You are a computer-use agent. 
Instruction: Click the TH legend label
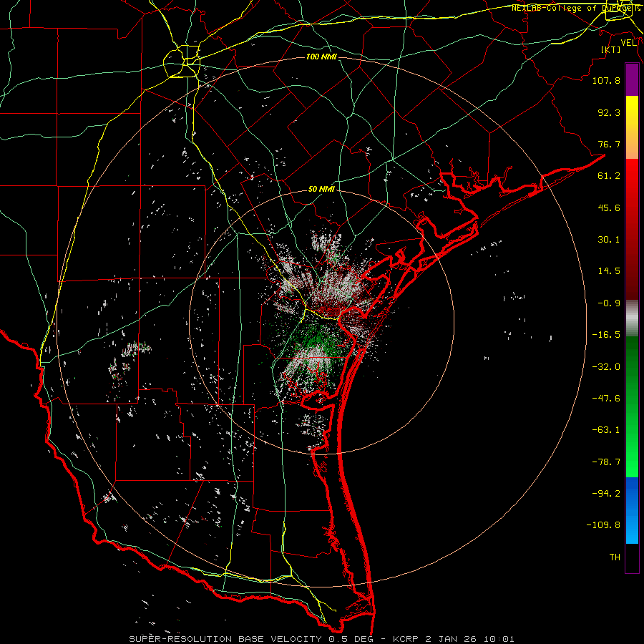click(x=615, y=557)
